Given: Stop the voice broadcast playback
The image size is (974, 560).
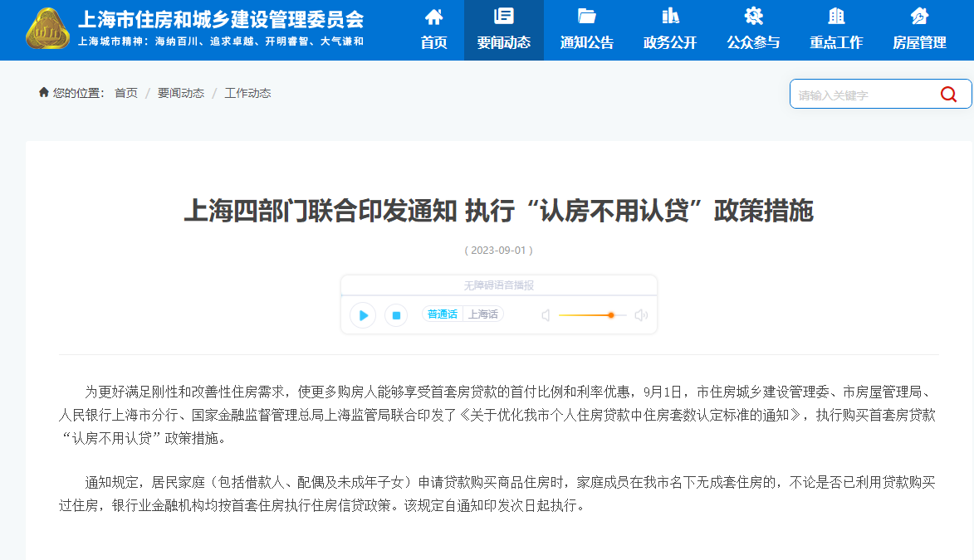Looking at the screenshot, I should coord(396,315).
